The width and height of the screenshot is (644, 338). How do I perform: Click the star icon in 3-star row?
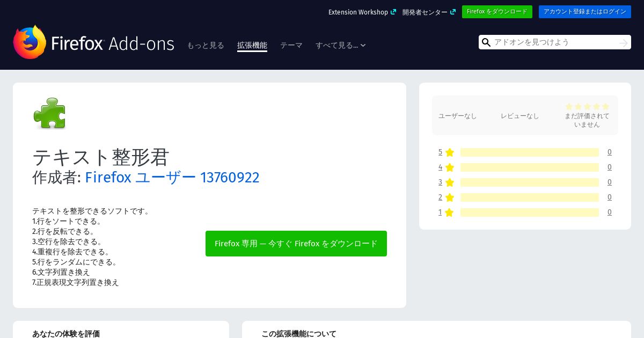click(x=450, y=182)
